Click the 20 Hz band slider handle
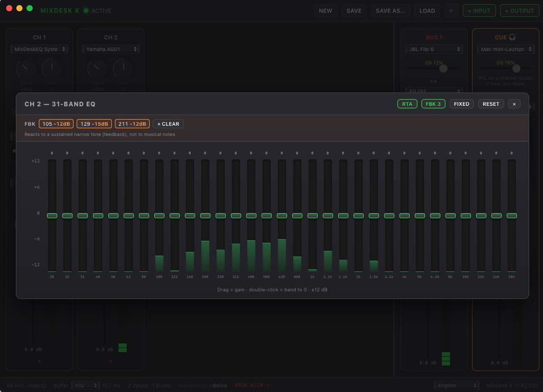Viewport: 543px width, 392px height. pos(52,216)
